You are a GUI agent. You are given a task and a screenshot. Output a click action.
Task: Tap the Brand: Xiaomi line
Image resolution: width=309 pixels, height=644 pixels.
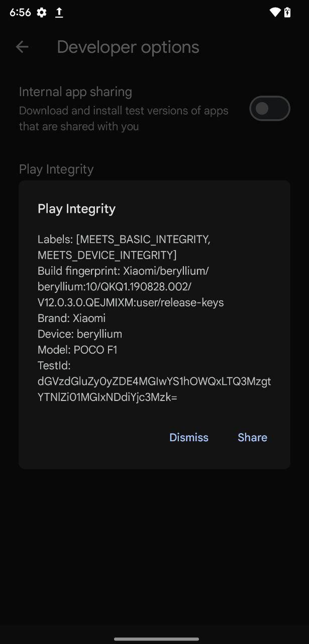(71, 318)
